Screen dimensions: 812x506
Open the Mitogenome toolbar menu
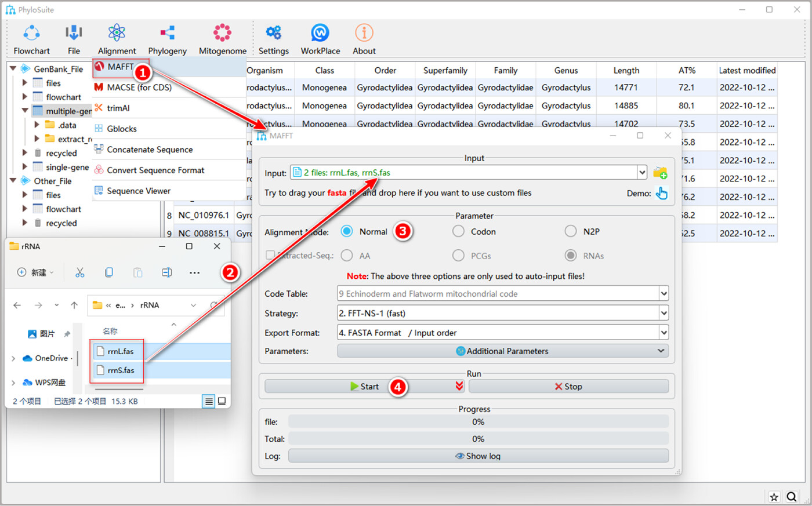tap(223, 39)
